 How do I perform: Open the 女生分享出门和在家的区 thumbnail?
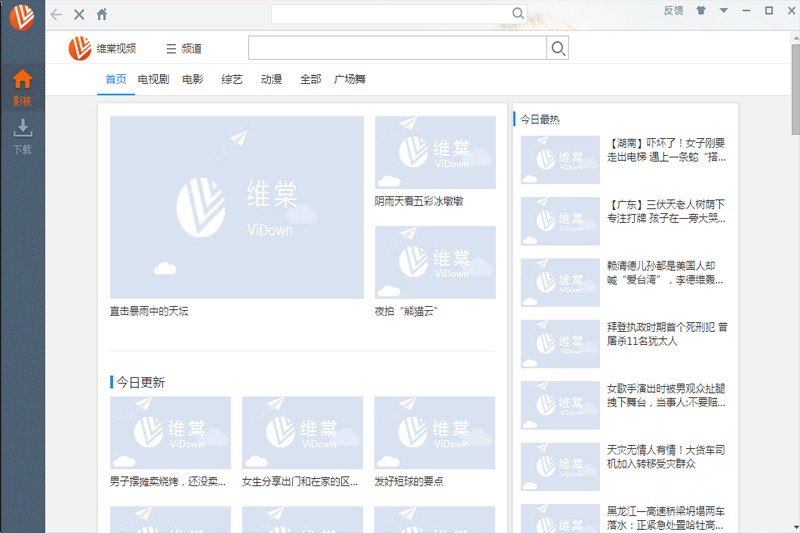point(303,433)
